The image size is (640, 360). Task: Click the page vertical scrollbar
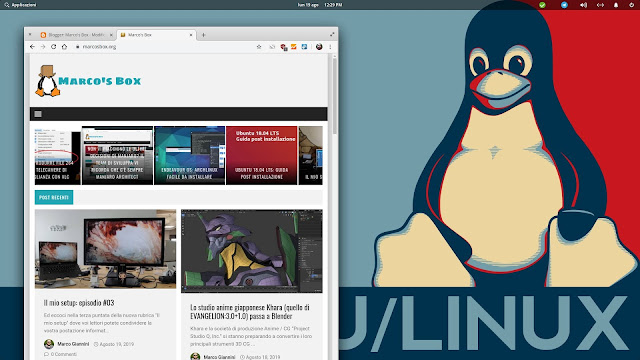click(334, 96)
